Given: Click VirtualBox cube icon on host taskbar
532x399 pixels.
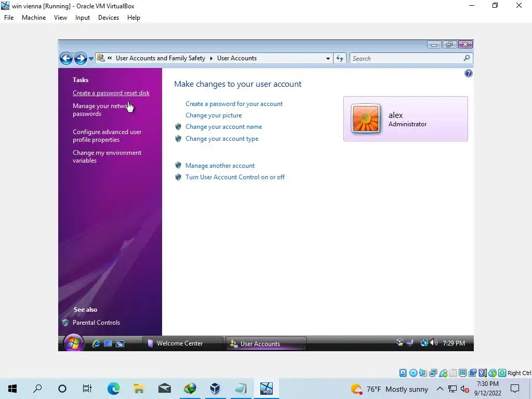Looking at the screenshot, I should coord(215,389).
